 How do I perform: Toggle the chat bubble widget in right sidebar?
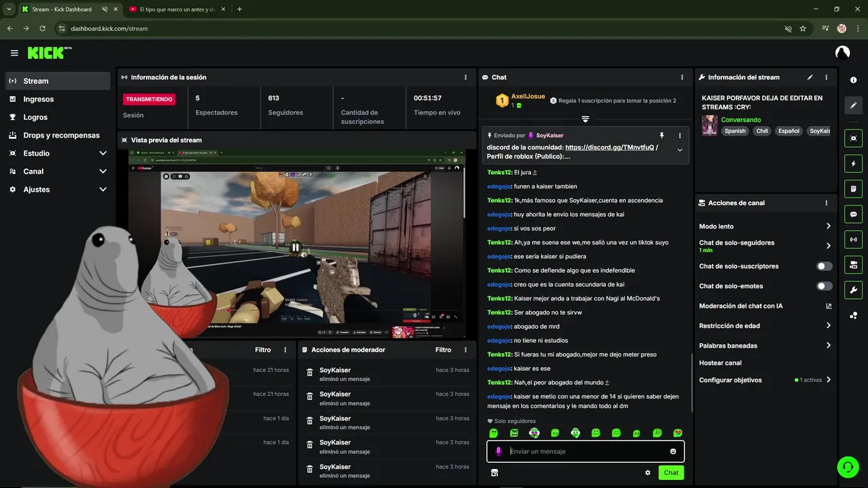coord(854,214)
